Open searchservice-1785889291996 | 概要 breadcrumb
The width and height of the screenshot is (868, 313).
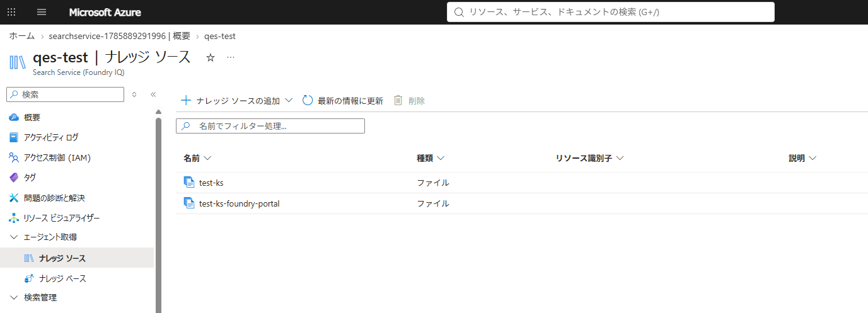click(x=120, y=36)
